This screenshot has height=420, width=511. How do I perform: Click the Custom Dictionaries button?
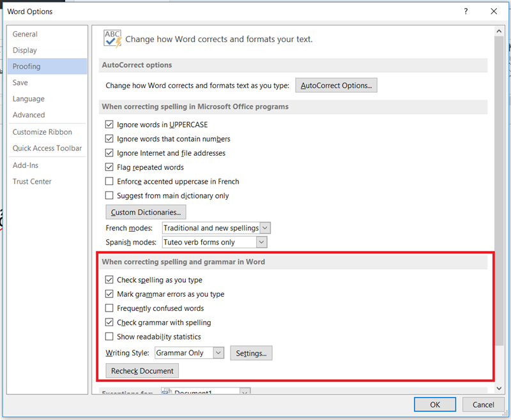point(146,212)
